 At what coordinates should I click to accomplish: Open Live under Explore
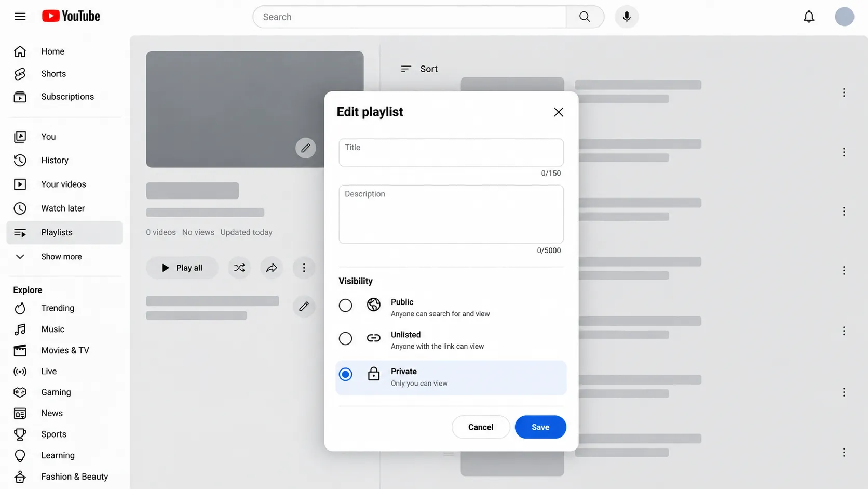pyautogui.click(x=64, y=371)
